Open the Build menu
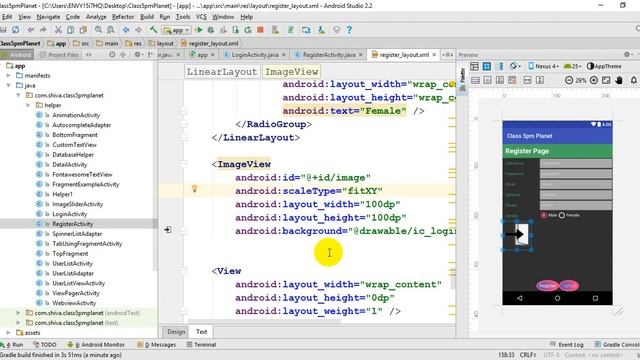The width and height of the screenshot is (640, 360). [147, 17]
